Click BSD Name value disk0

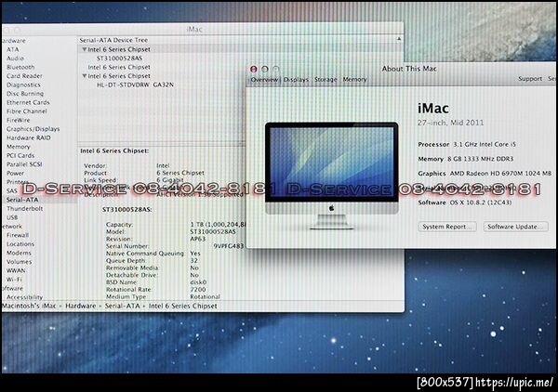(198, 282)
